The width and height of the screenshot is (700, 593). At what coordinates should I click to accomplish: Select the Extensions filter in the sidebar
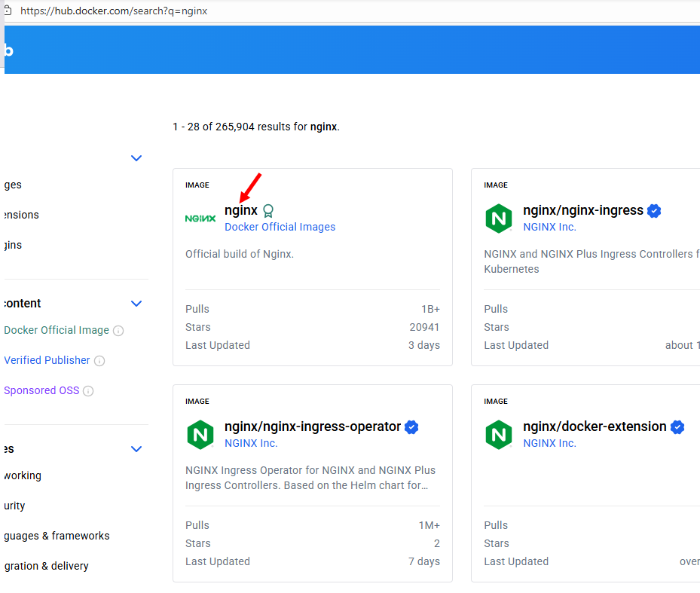(21, 215)
